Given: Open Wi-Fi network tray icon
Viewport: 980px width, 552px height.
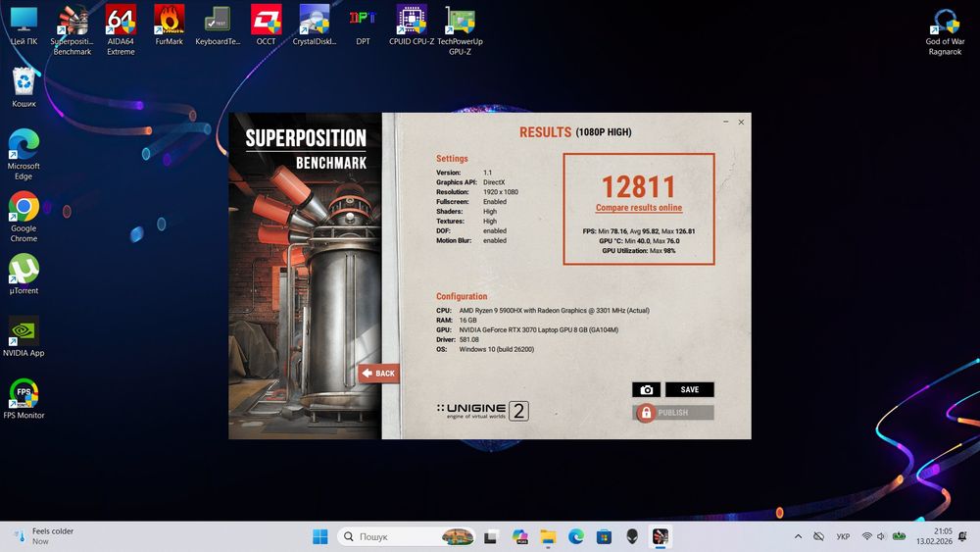Looking at the screenshot, I should click(867, 536).
